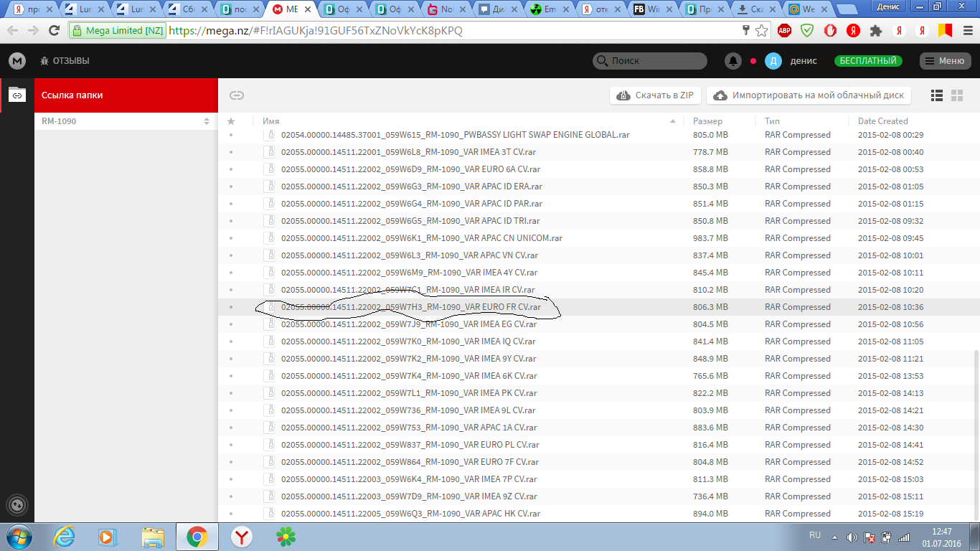Switch to list view layout

936,95
